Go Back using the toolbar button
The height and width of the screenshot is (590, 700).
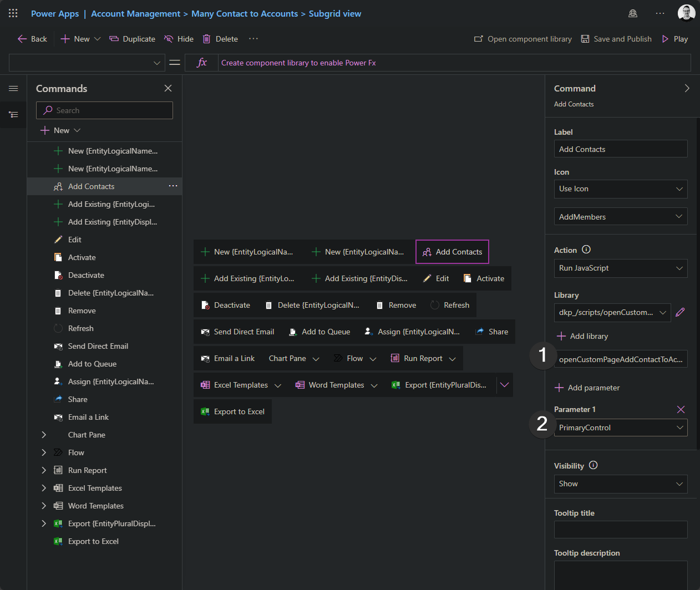coord(32,39)
